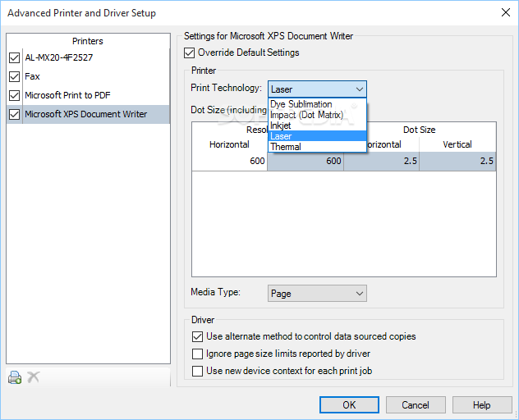Enable Ignore page size limits reported by driver
The width and height of the screenshot is (519, 420).
(x=197, y=354)
